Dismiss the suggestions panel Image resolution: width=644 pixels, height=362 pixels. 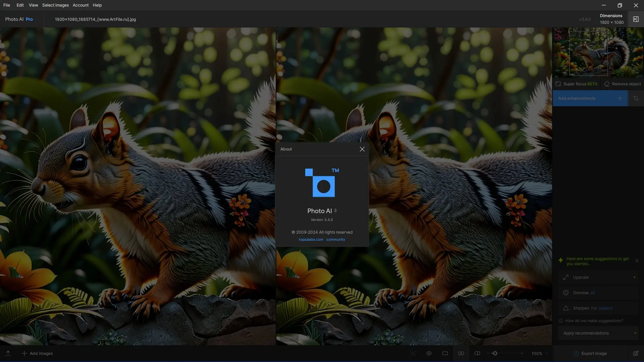pyautogui.click(x=637, y=261)
